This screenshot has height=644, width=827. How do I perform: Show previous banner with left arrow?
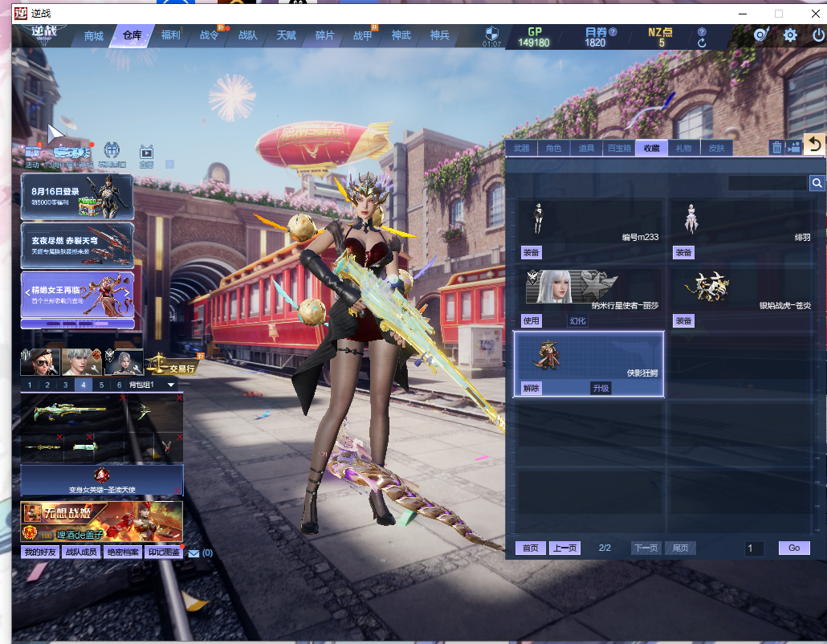(27, 293)
